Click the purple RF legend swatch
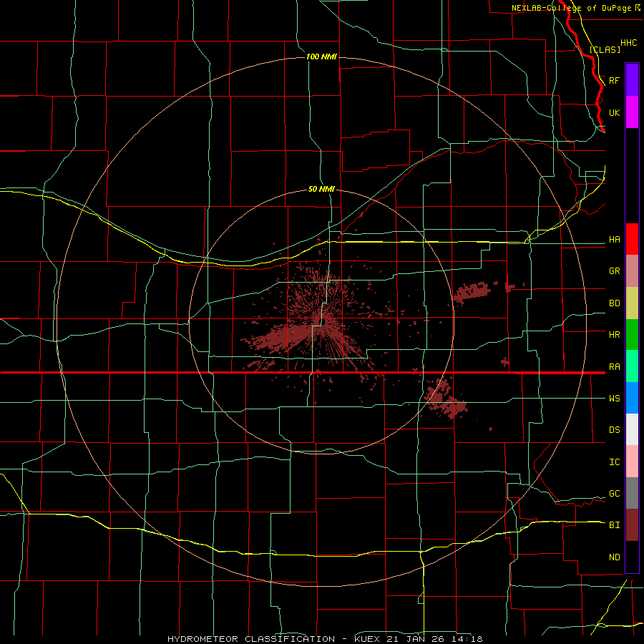644x644 pixels. 632,80
